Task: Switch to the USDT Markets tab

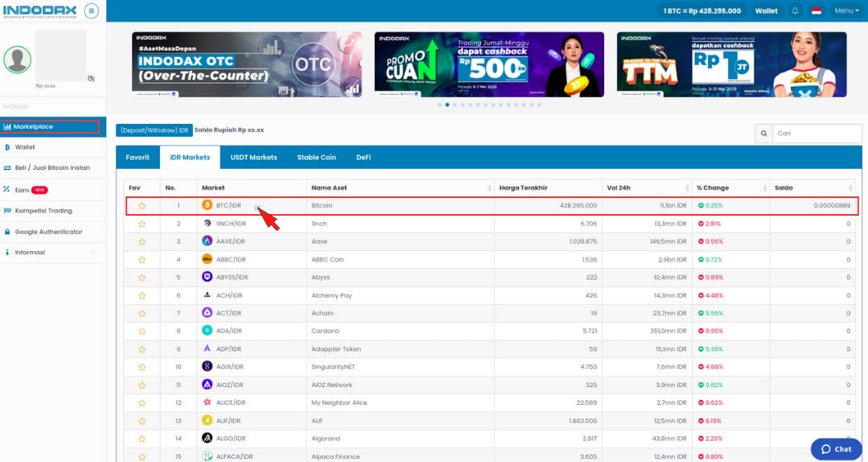Action: [x=253, y=157]
